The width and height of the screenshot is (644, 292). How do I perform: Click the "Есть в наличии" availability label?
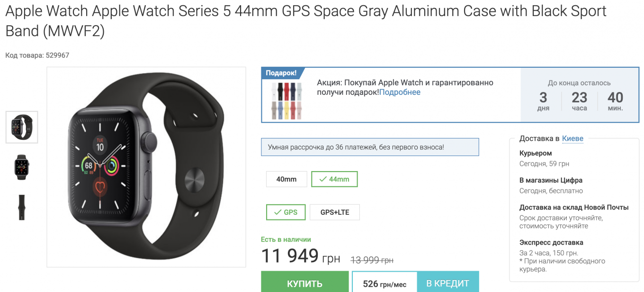pyautogui.click(x=286, y=239)
